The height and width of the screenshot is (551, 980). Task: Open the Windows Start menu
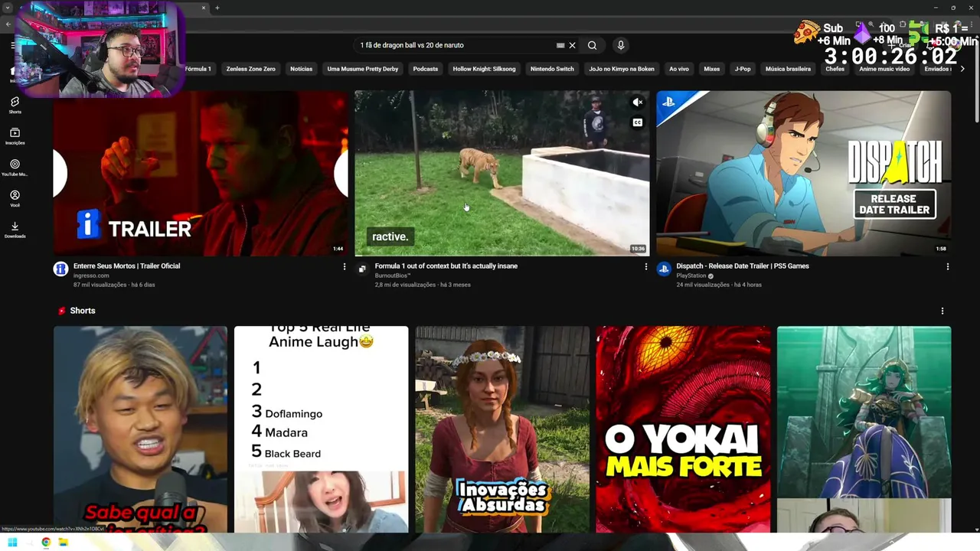click(12, 542)
